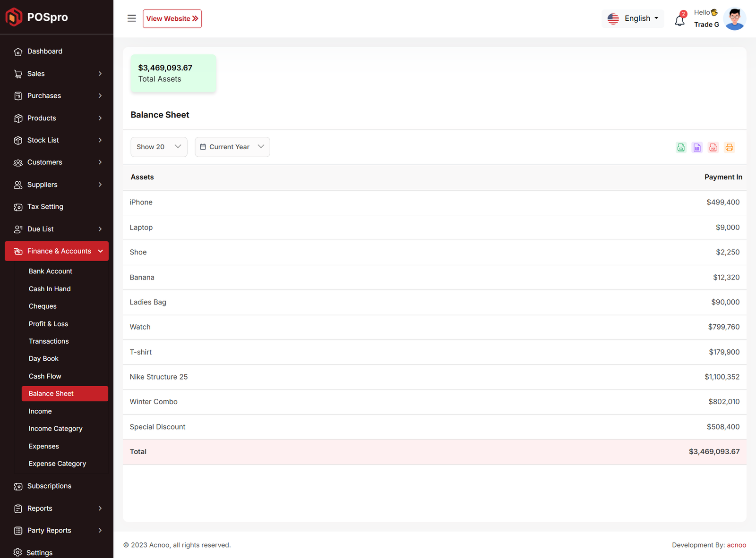The width and height of the screenshot is (756, 558).
Task: Select Bank Account in the sidebar
Action: point(50,271)
